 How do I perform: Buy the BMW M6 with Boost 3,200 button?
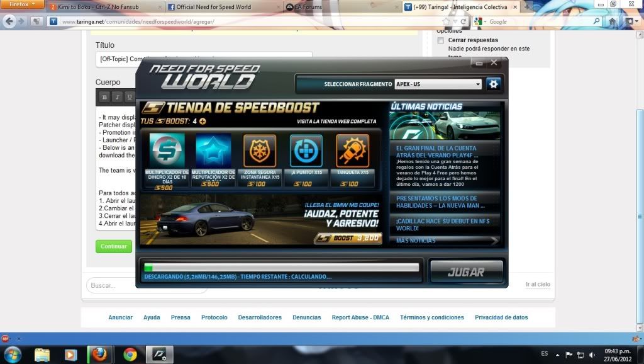(x=348, y=238)
